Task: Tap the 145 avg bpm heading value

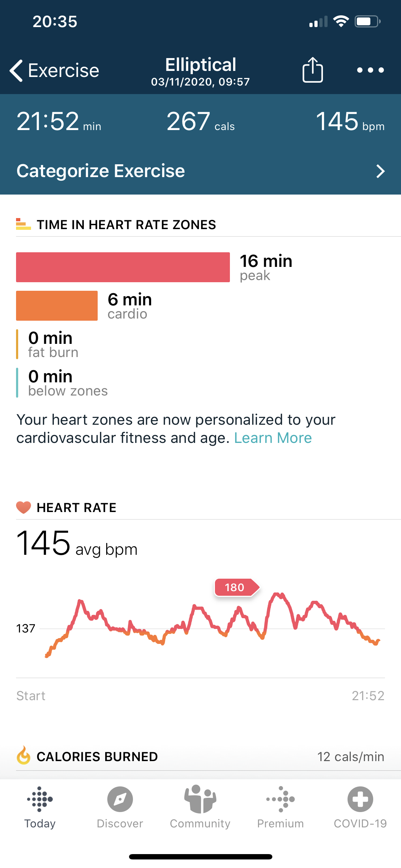Action: [x=43, y=543]
